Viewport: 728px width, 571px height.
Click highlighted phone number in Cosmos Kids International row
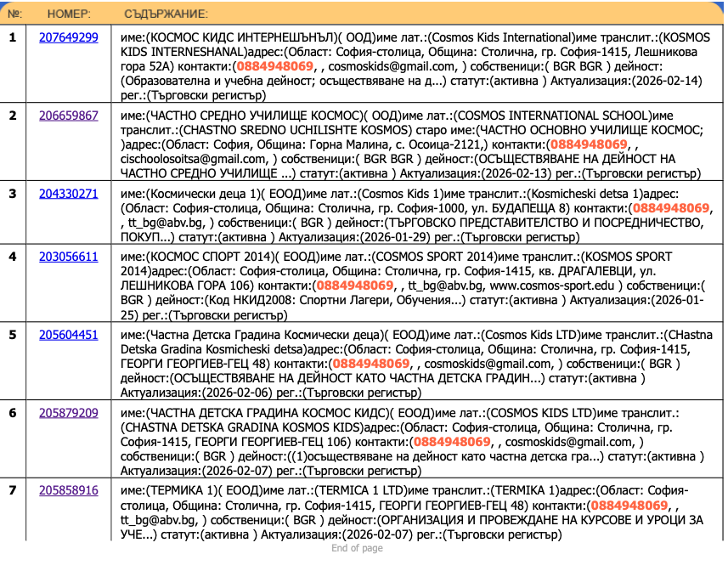[275, 65]
